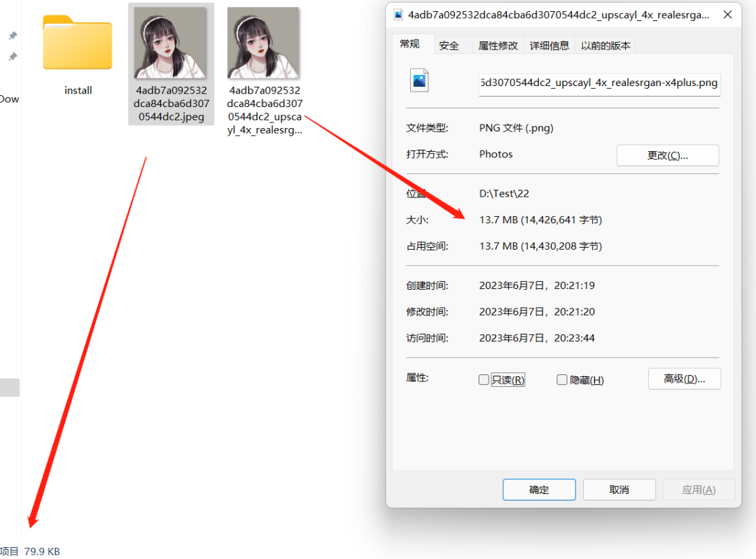Open the install folder

(77, 43)
